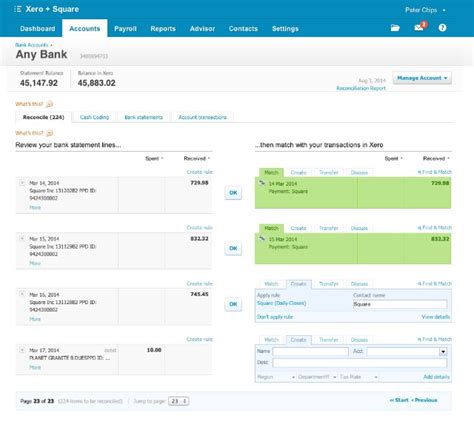Switch to the Account transactions tab
The width and height of the screenshot is (474, 424).
pos(202,117)
